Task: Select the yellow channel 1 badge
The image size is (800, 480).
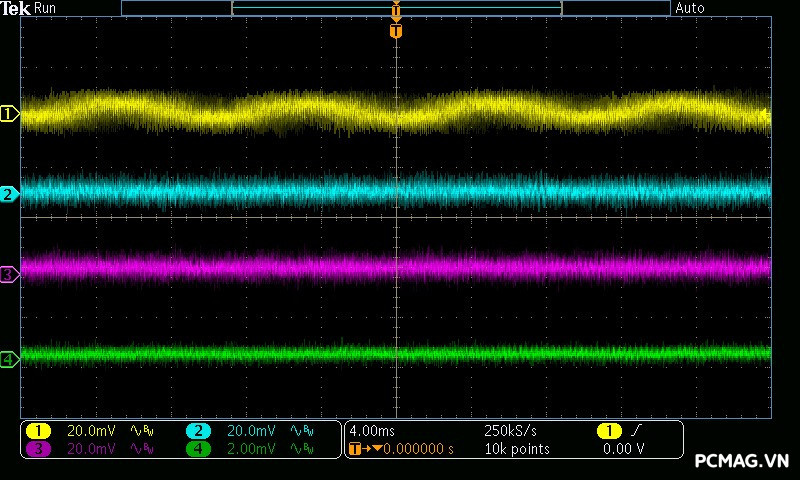Action: 38,431
